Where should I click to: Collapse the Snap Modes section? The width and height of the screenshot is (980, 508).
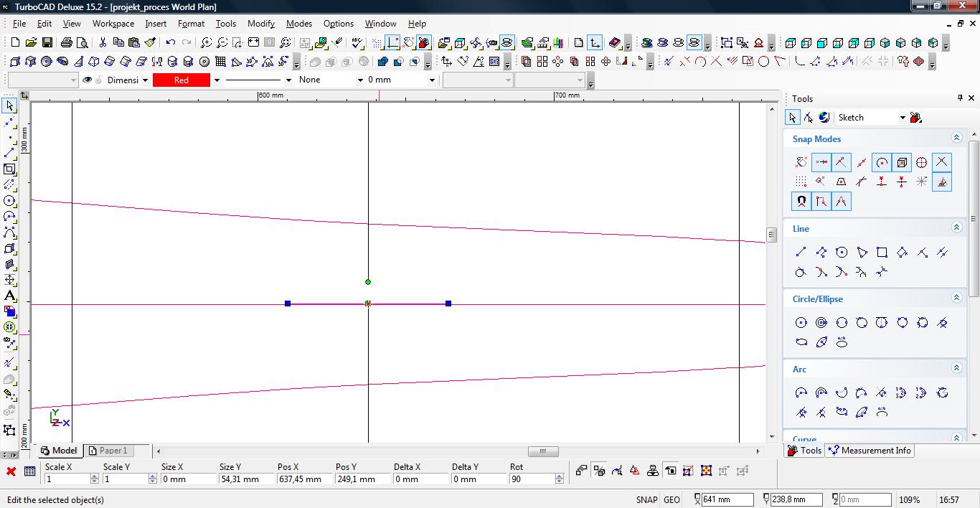coord(956,138)
